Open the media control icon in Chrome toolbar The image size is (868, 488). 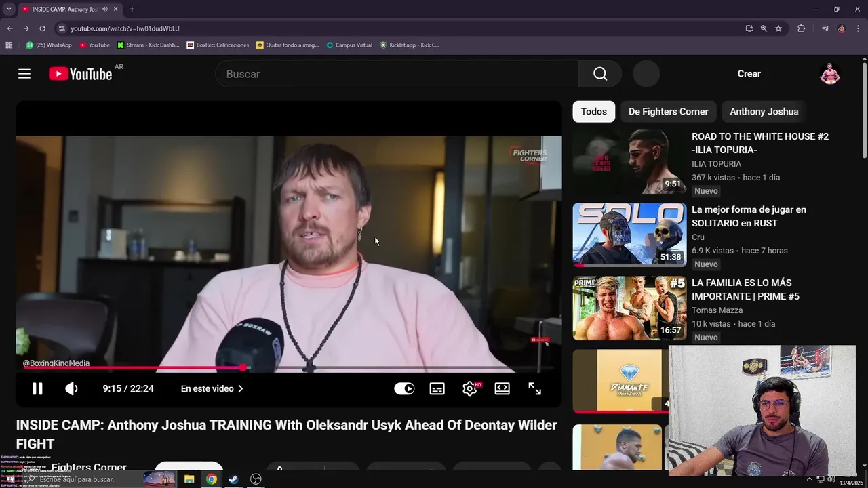(825, 28)
